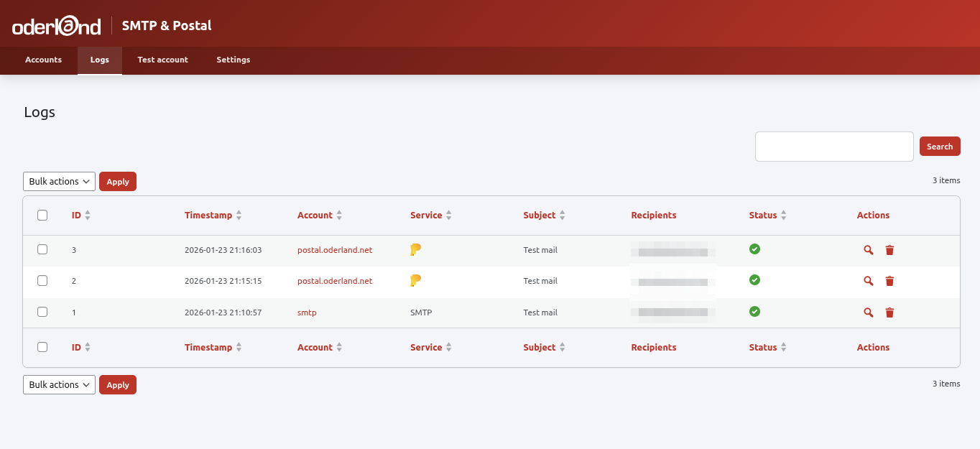
Task: Sort the table using the ID sort arrows
Action: coord(89,215)
